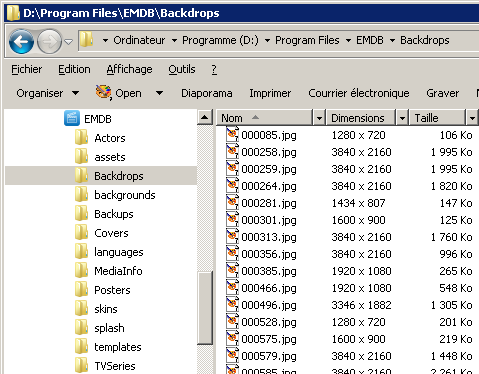The image size is (479, 374).
Task: Click Imprimer in the toolbar
Action: coord(270,93)
